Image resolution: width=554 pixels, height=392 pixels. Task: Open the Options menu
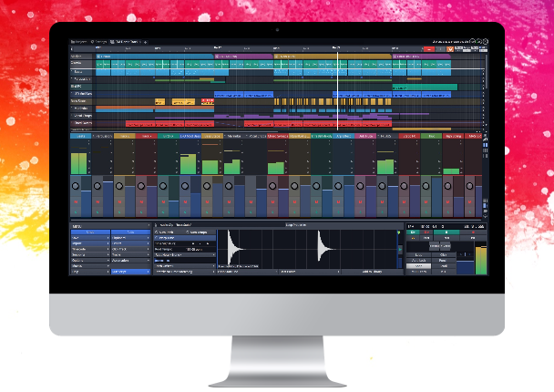point(90,261)
